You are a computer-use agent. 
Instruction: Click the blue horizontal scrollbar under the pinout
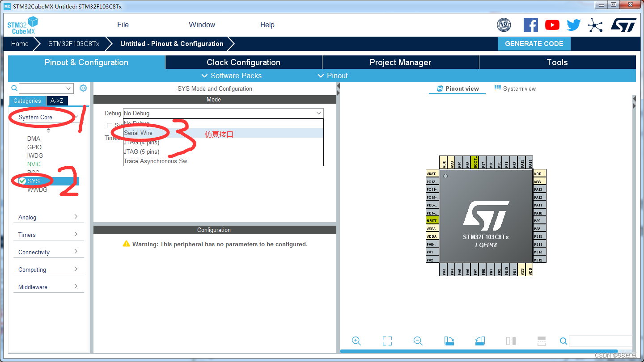[479, 351]
